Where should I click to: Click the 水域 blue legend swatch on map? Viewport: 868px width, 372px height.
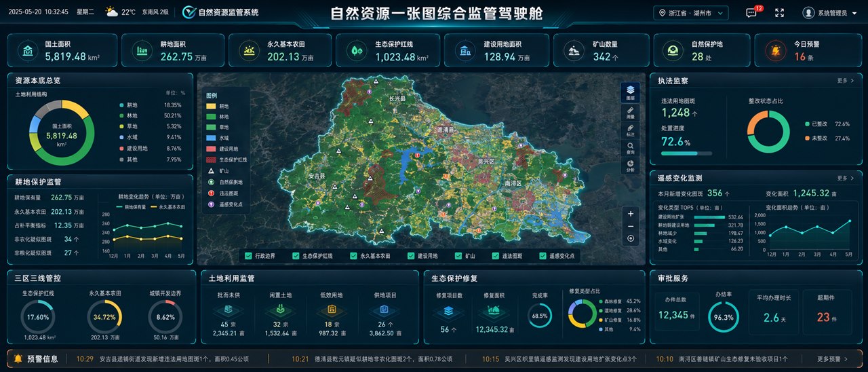211,138
